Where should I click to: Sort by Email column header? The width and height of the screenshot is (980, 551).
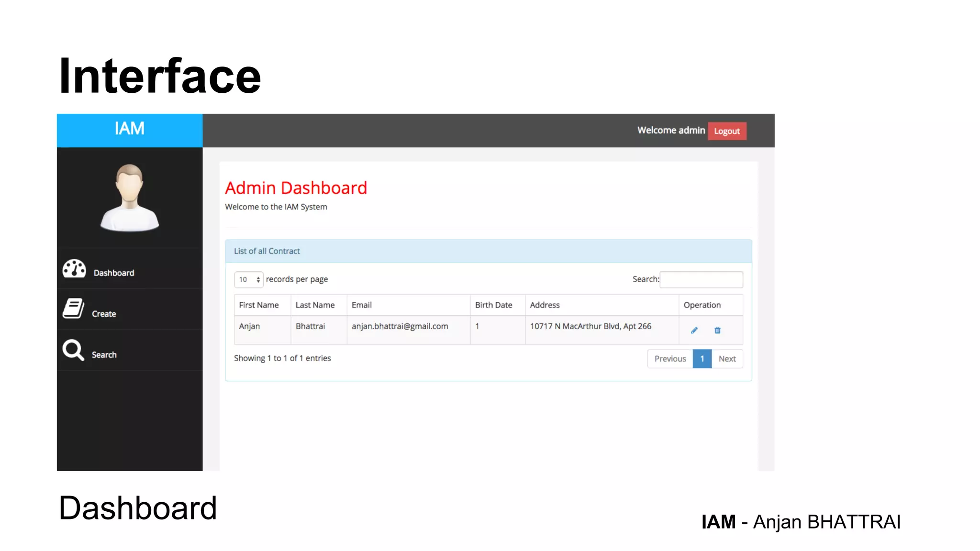409,305
